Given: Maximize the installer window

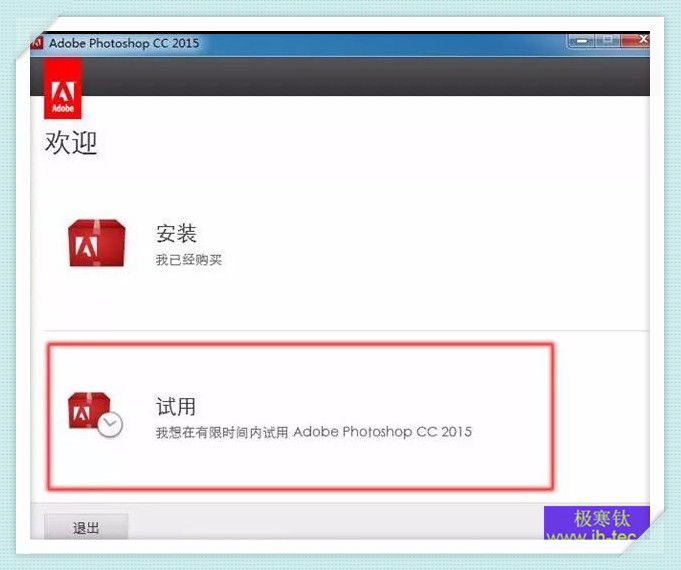Looking at the screenshot, I should [608, 41].
